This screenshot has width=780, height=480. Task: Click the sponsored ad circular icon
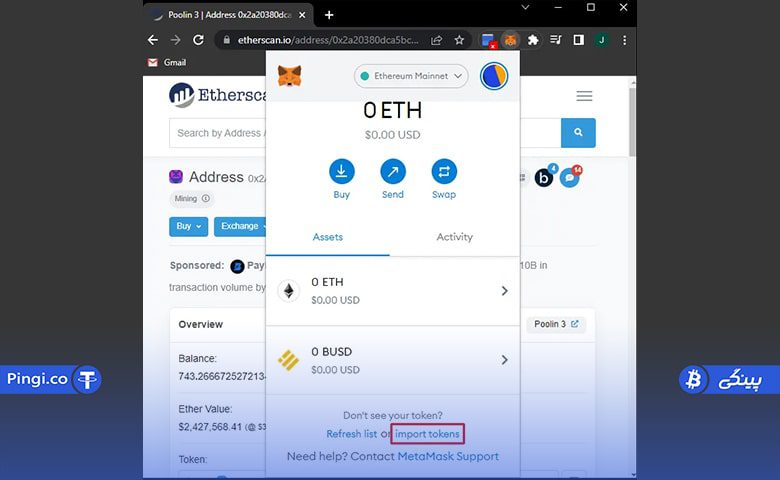[x=237, y=267]
